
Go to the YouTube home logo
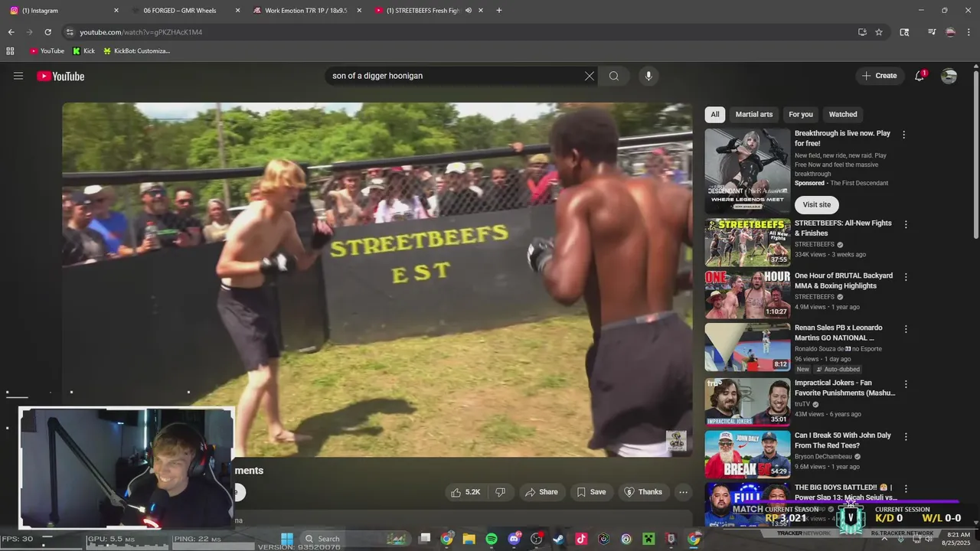[60, 76]
